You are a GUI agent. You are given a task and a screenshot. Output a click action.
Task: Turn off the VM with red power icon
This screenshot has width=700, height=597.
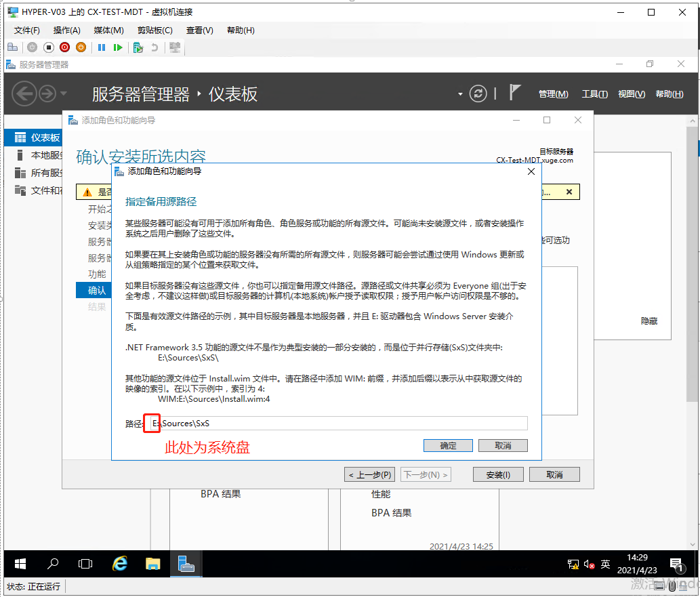(65, 47)
